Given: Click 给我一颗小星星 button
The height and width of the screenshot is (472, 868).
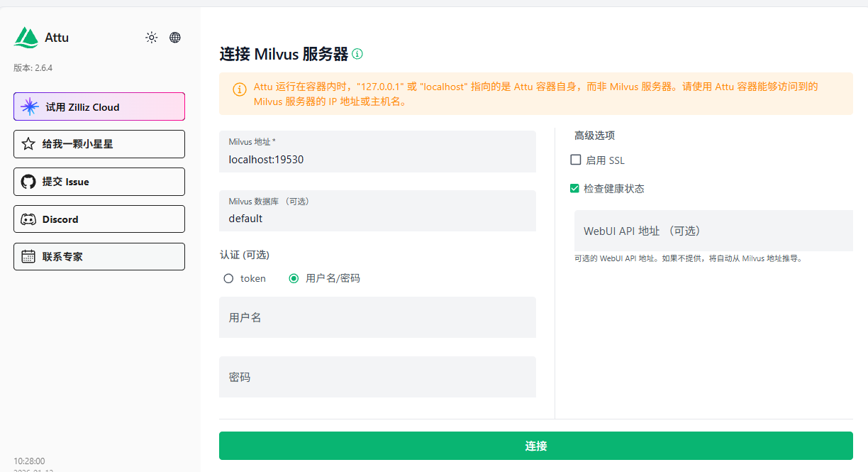Looking at the screenshot, I should click(x=99, y=144).
